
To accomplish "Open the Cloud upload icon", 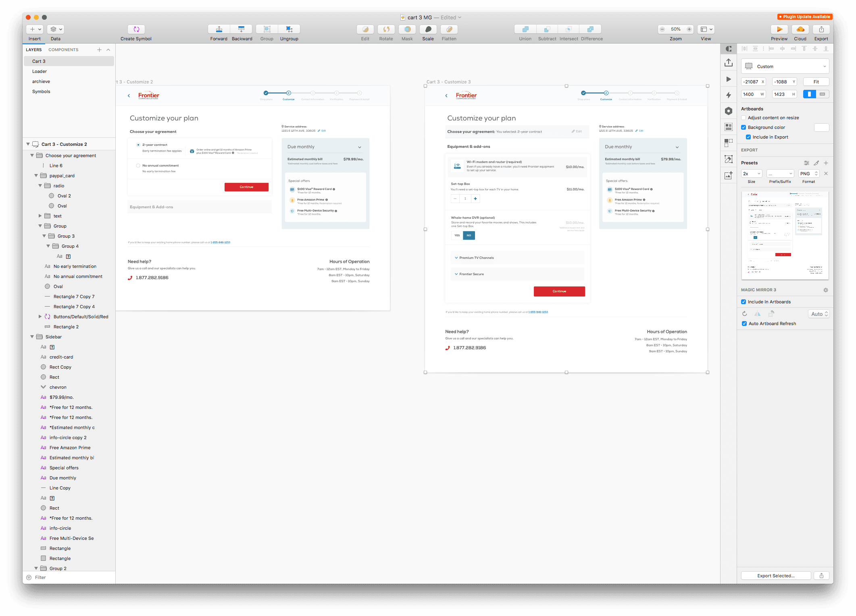I will (x=800, y=29).
